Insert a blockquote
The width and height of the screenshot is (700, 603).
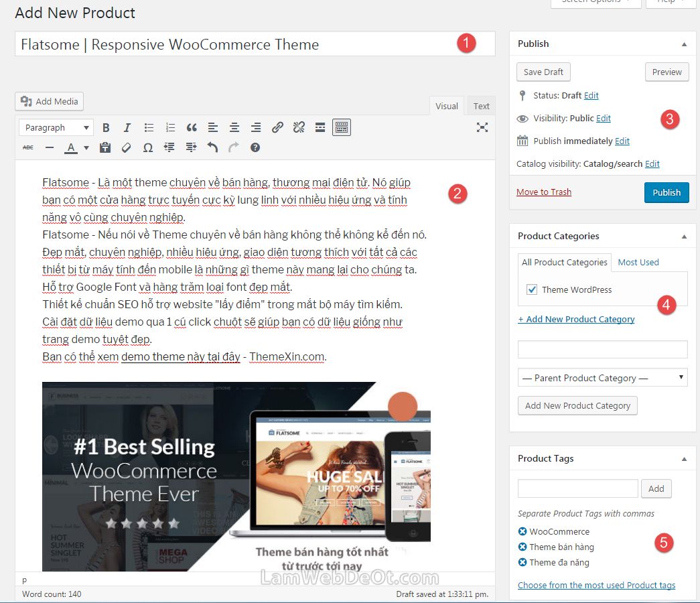tap(192, 127)
